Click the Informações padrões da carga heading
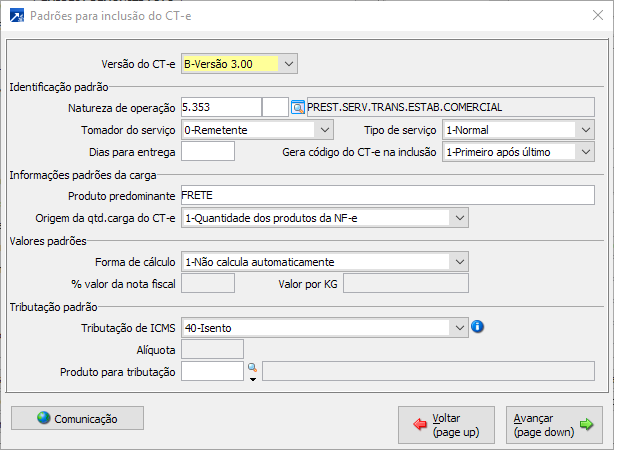Viewport: 628px width, 457px height. point(83,175)
